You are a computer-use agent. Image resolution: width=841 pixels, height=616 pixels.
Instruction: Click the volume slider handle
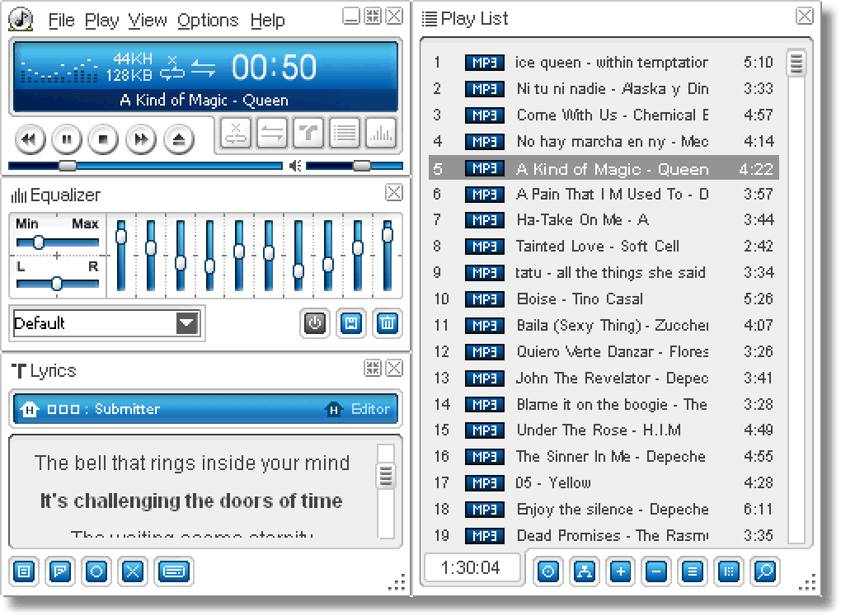coord(362,165)
